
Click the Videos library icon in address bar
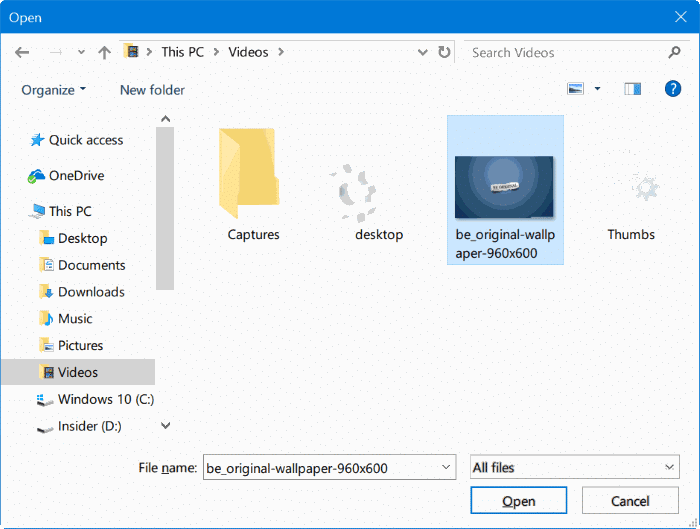(x=132, y=51)
